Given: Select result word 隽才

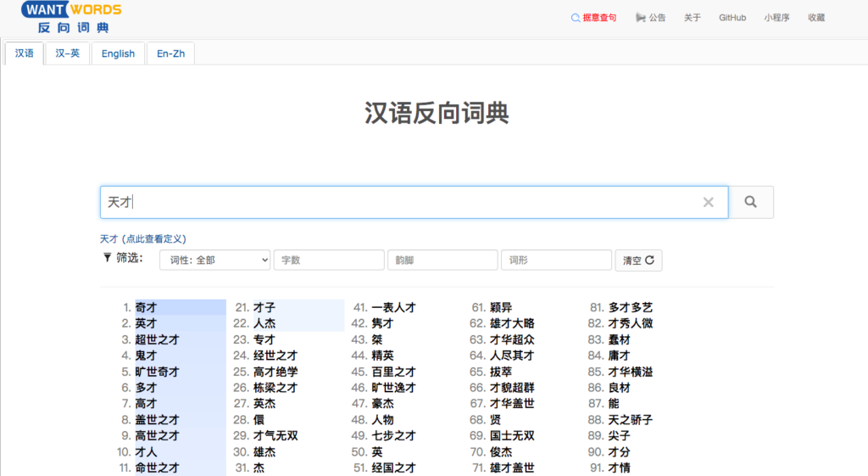Looking at the screenshot, I should (382, 323).
